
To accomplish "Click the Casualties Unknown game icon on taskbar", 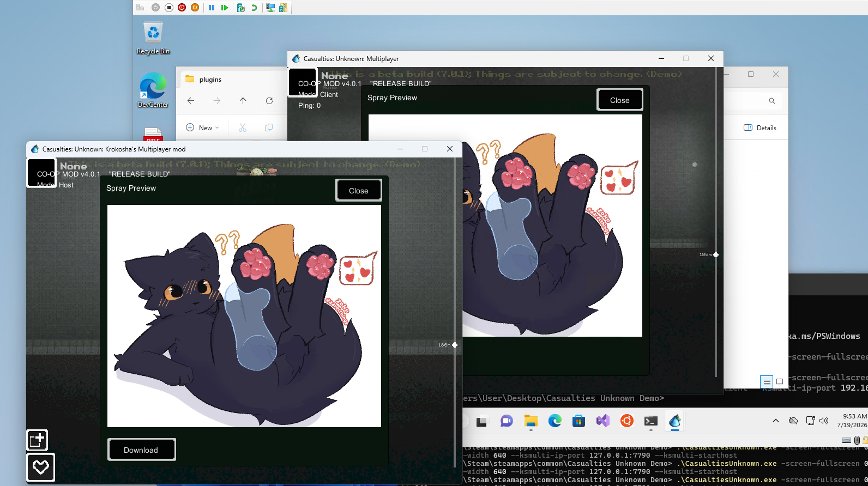I will click(x=675, y=421).
